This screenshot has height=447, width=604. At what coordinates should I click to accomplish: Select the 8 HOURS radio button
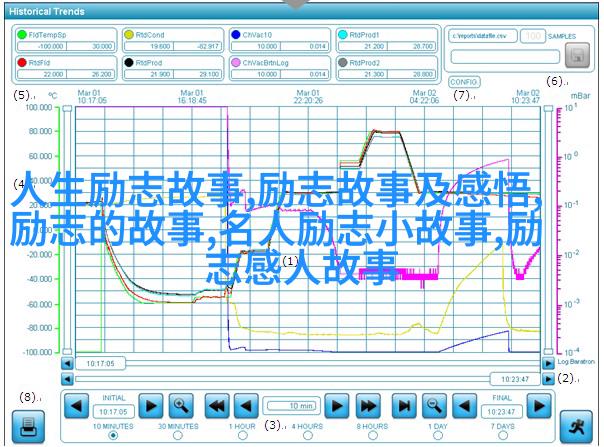(372, 436)
